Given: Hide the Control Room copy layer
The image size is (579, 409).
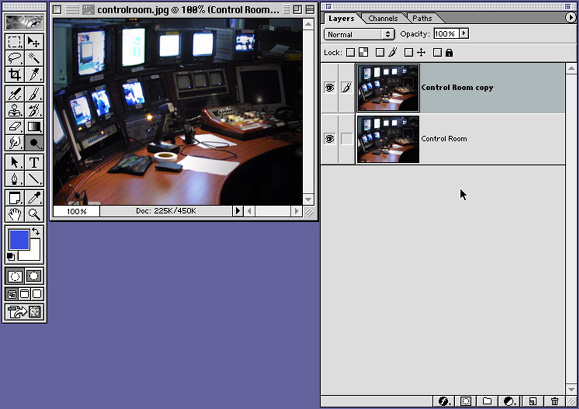Looking at the screenshot, I should coord(329,87).
